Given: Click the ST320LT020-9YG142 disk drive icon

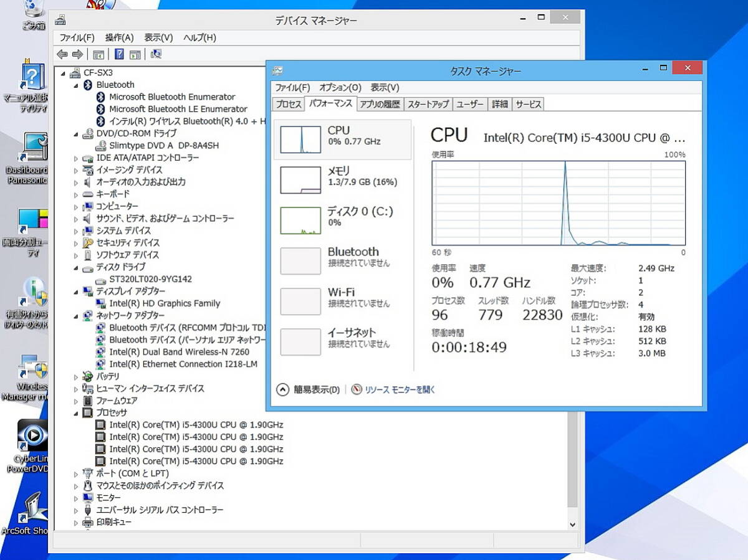Looking at the screenshot, I should pos(100,280).
